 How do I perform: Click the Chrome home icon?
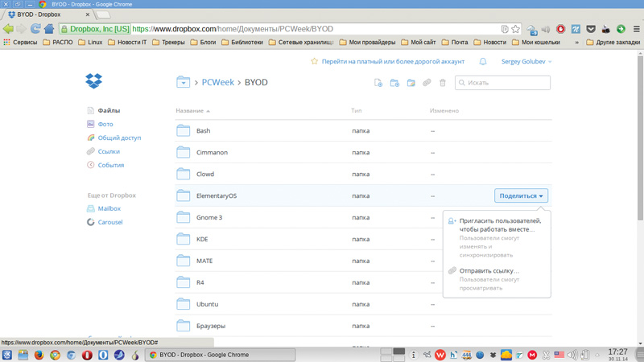49,29
